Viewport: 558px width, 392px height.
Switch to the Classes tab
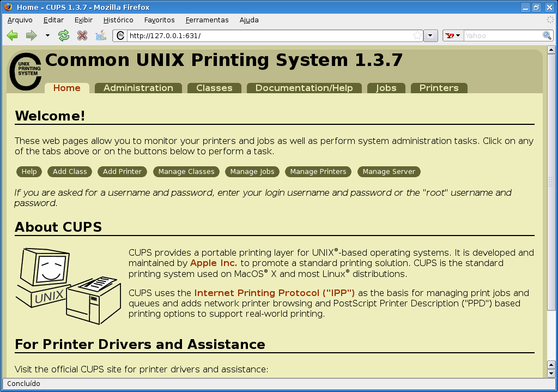214,88
